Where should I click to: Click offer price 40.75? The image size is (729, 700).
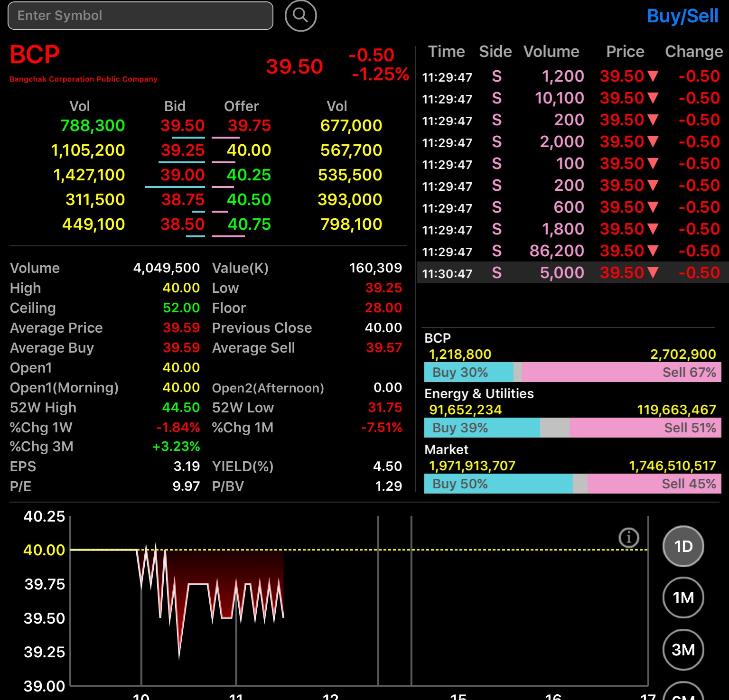(x=249, y=224)
